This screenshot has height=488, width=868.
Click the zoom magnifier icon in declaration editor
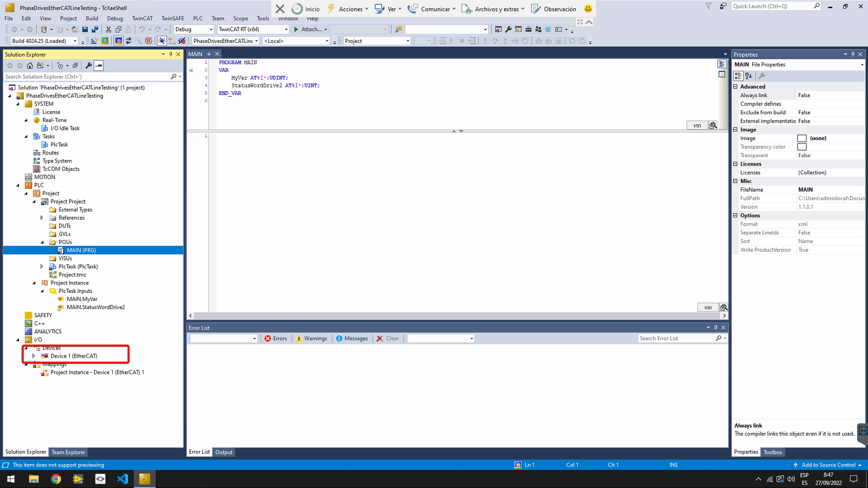coord(713,125)
